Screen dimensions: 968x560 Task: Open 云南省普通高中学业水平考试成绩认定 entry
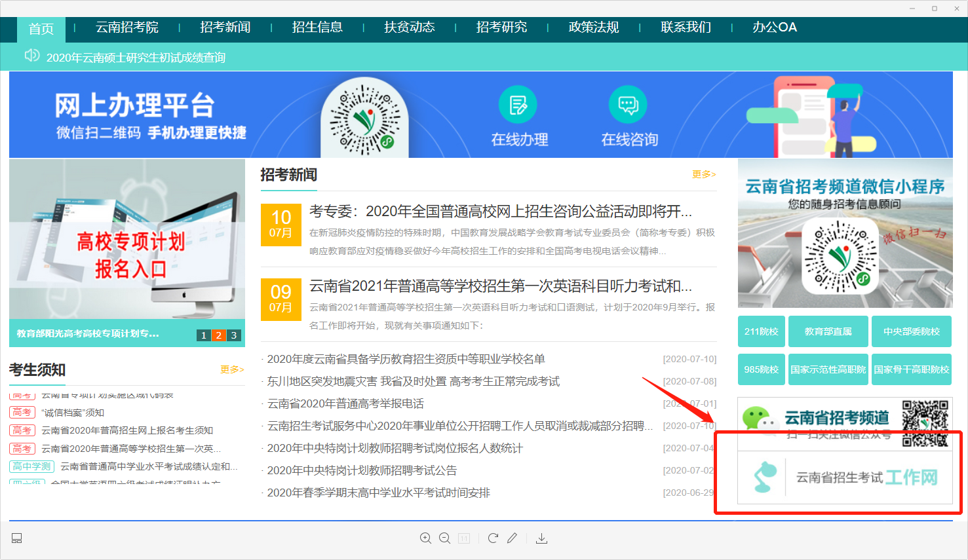149,466
